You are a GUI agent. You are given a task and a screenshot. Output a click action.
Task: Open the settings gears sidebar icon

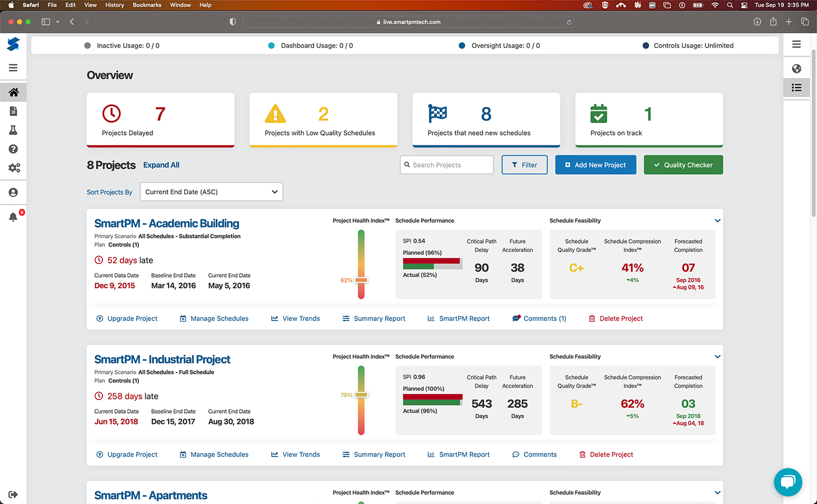[x=14, y=168]
